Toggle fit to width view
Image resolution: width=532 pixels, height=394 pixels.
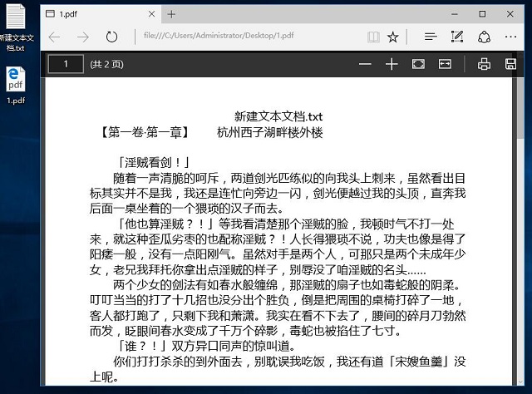pyautogui.click(x=445, y=64)
